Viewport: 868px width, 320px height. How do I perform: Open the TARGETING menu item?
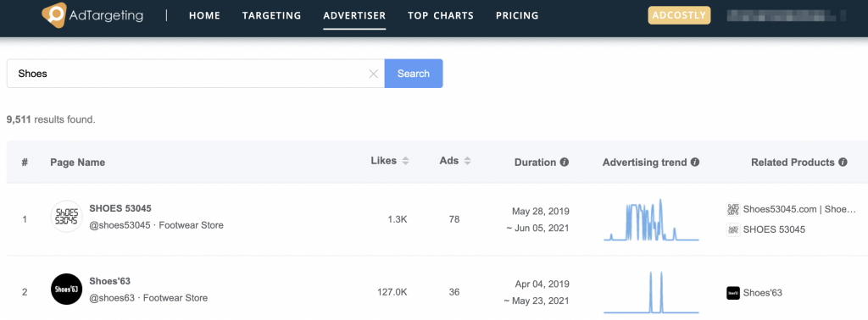click(272, 15)
